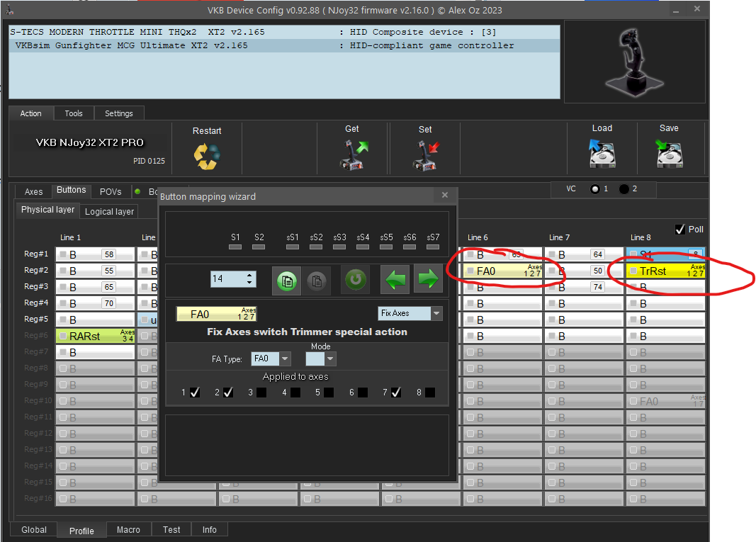The height and width of the screenshot is (542, 756).
Task: Enable axis 3 checkbox under Applied to axes
Action: click(x=261, y=393)
